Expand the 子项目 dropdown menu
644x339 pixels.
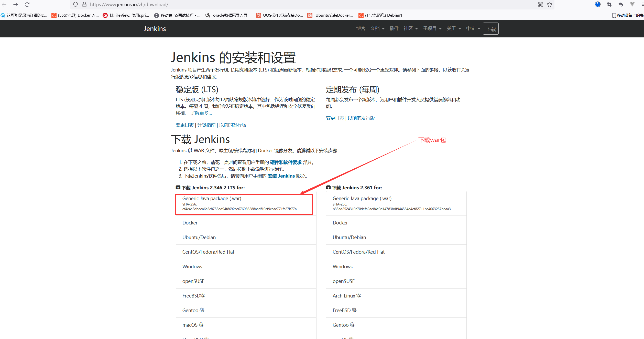[432, 28]
